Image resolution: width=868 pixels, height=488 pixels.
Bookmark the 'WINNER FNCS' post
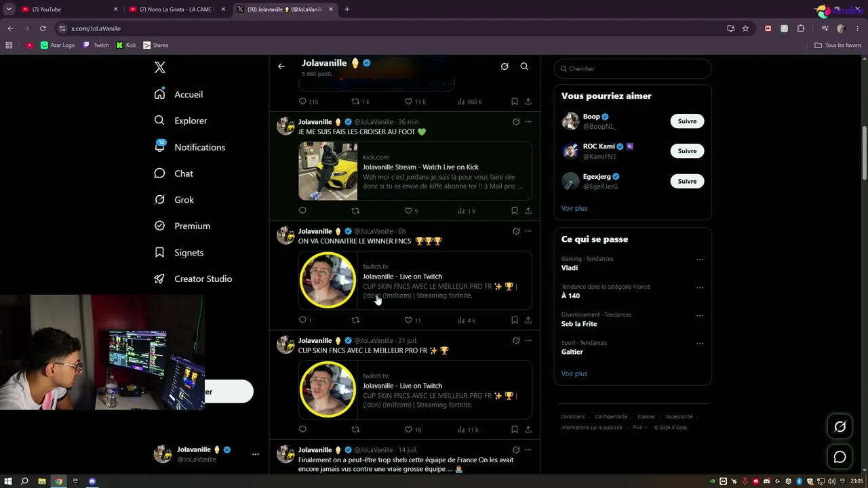pyautogui.click(x=515, y=320)
